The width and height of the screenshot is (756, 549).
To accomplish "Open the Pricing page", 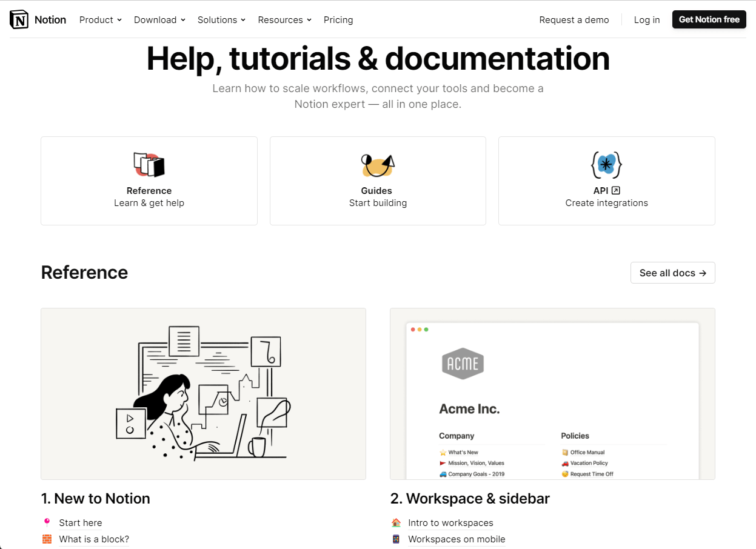I will (x=338, y=19).
